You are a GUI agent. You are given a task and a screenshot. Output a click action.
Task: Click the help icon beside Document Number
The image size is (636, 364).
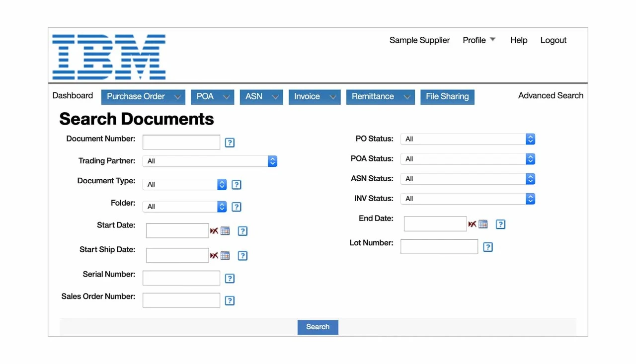pyautogui.click(x=230, y=143)
